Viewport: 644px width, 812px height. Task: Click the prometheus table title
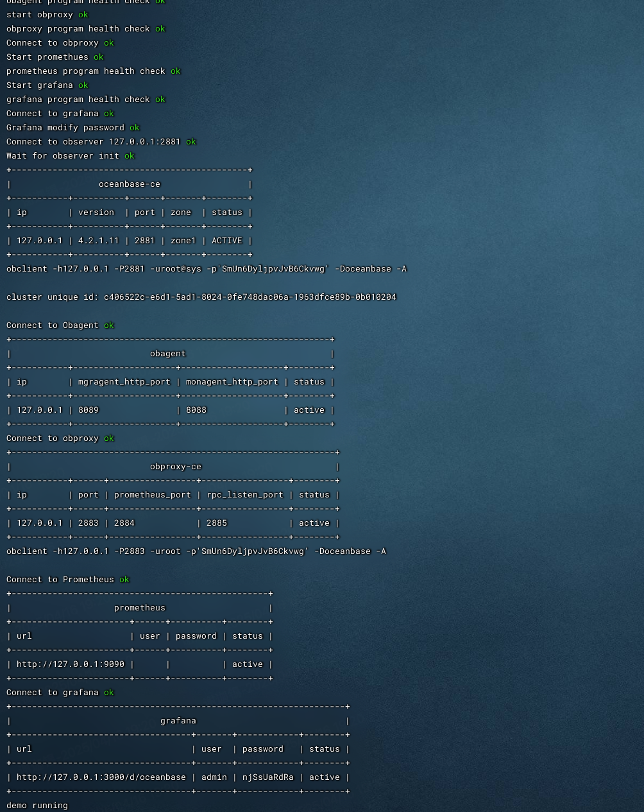tap(140, 608)
